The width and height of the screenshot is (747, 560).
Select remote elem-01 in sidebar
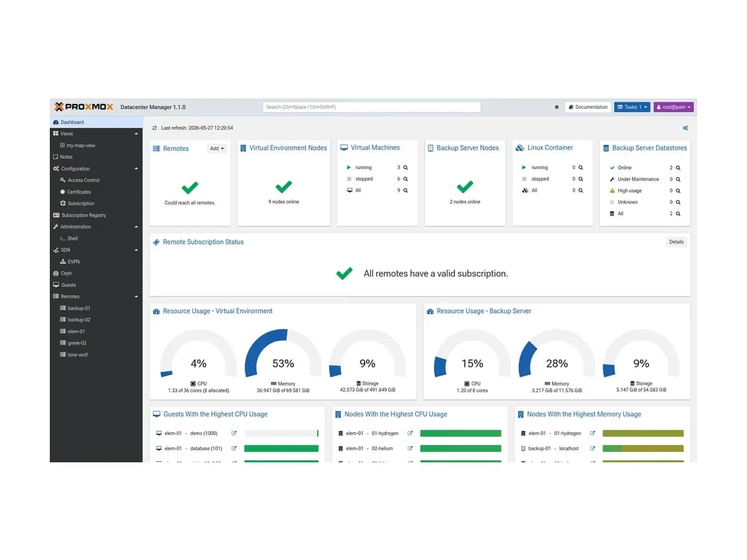pyautogui.click(x=96, y=332)
